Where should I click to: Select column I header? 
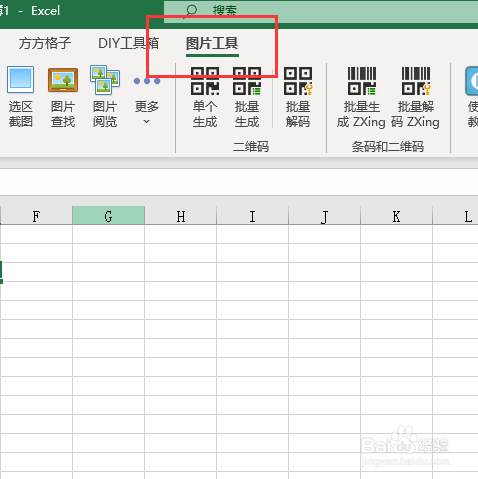(252, 216)
